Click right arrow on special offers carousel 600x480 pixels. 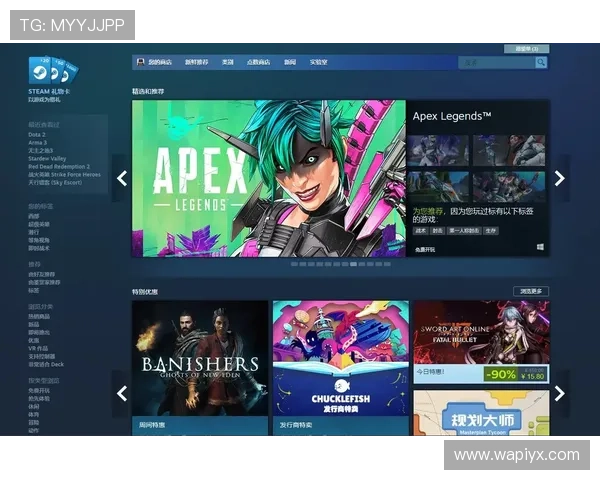(x=559, y=393)
